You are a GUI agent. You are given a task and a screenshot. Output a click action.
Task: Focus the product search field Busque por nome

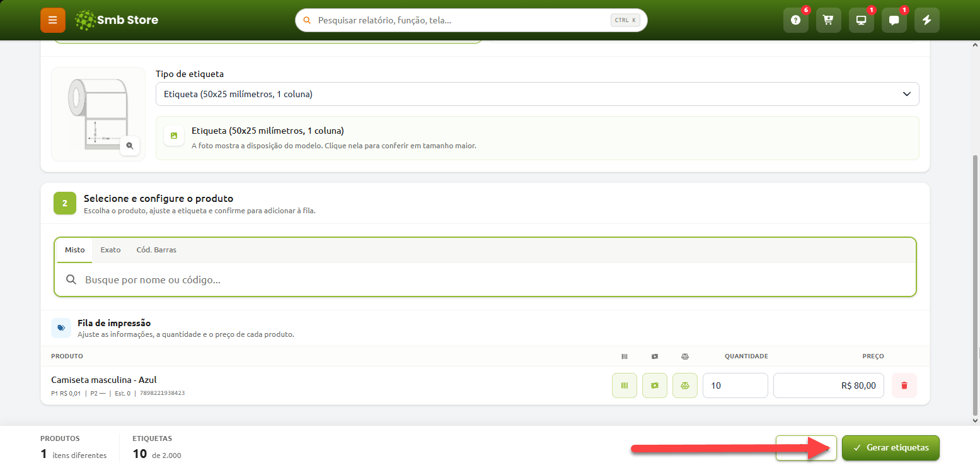485,279
